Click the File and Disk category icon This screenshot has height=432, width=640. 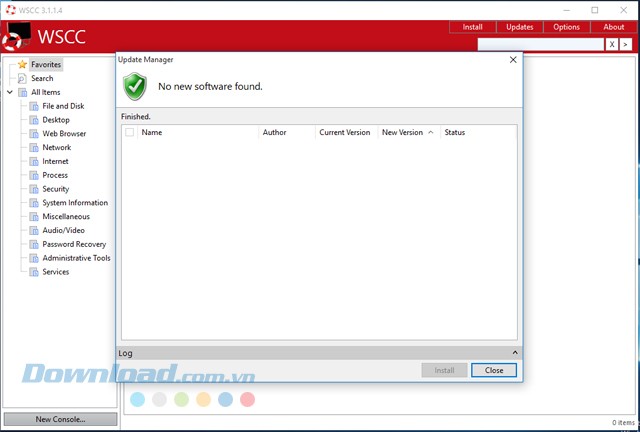[34, 107]
